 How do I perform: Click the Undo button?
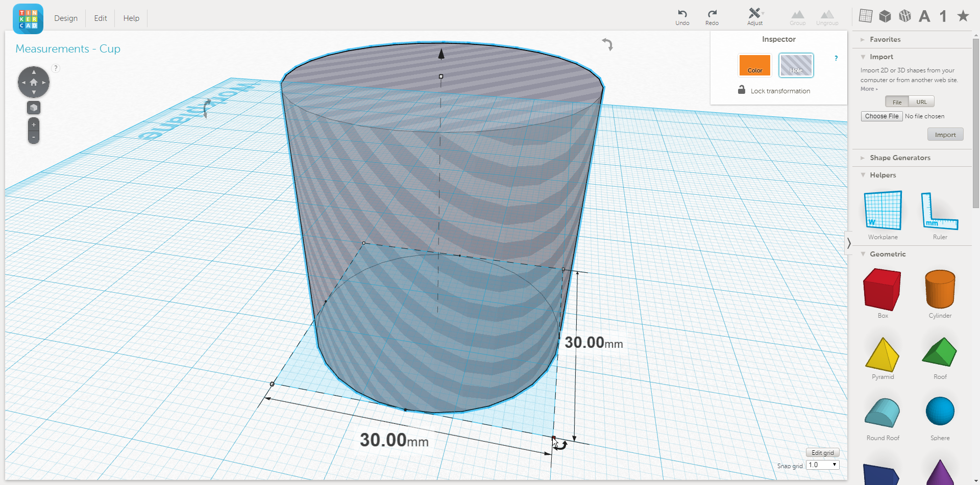pos(682,17)
